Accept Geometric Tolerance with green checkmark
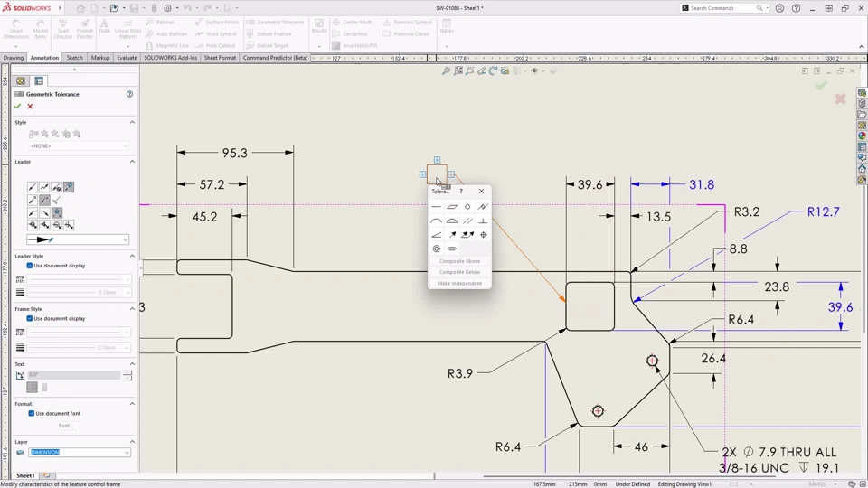 pyautogui.click(x=17, y=107)
